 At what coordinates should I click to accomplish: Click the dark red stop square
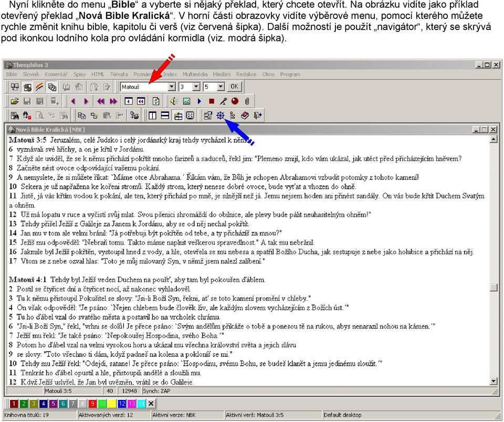211,101
